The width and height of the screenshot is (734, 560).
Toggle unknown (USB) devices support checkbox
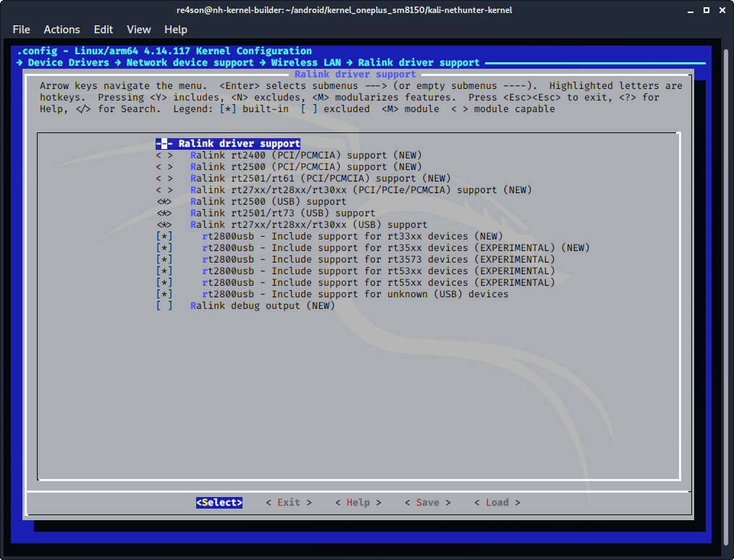(164, 294)
